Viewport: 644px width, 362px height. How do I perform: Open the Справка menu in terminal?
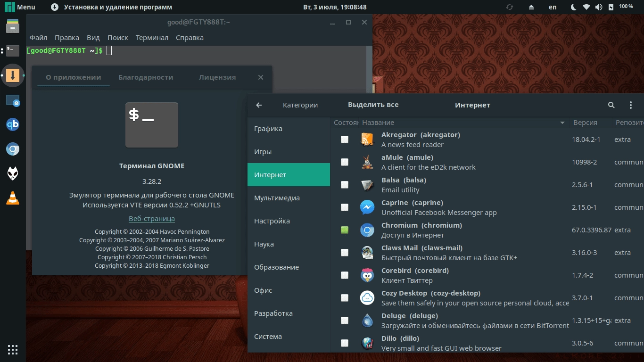tap(190, 38)
